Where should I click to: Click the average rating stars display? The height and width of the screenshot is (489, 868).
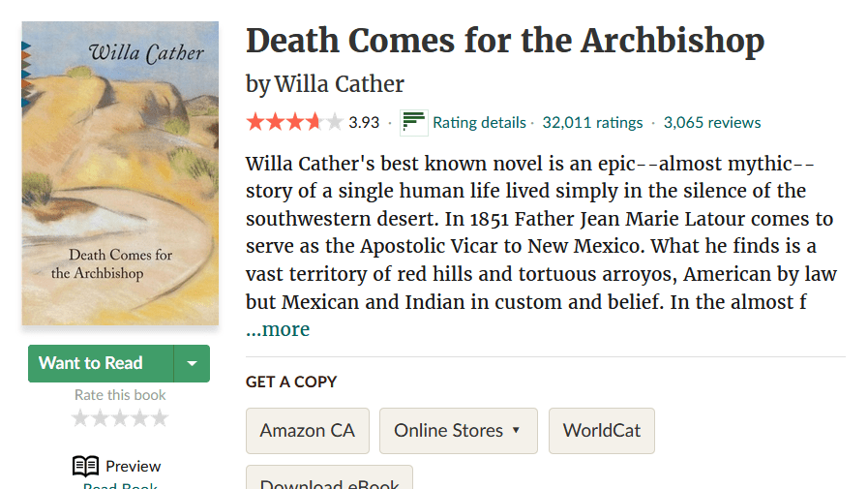click(x=294, y=123)
